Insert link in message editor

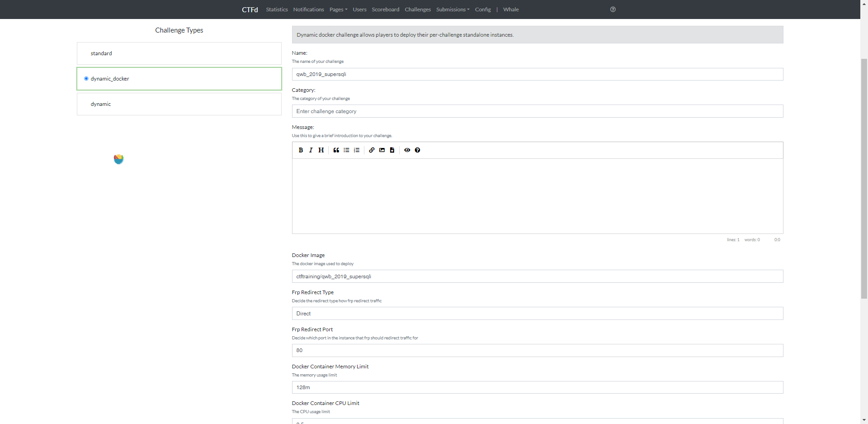click(x=372, y=150)
